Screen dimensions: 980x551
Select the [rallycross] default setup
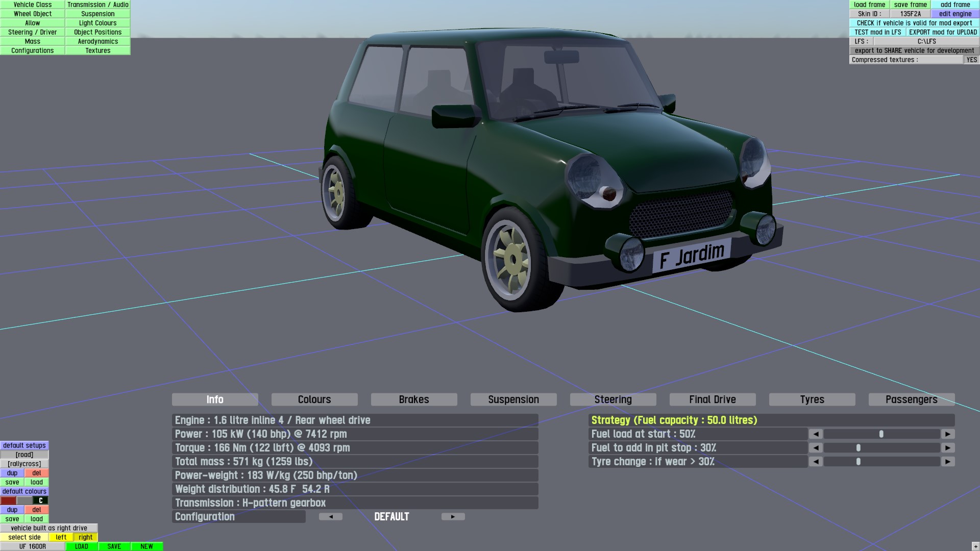tap(24, 464)
